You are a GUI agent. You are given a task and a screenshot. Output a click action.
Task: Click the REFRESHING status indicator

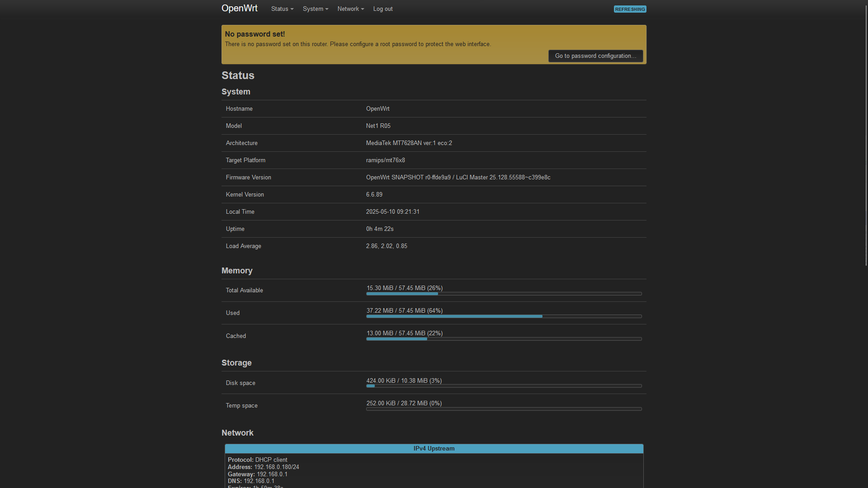click(x=630, y=9)
